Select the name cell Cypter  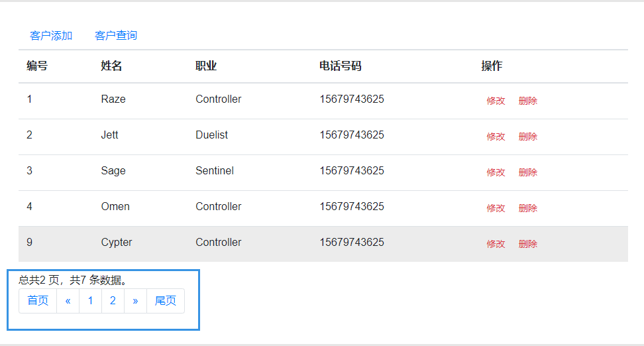(x=117, y=242)
